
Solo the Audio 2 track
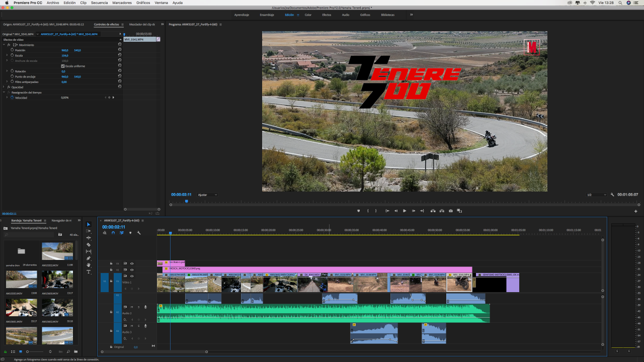point(138,307)
